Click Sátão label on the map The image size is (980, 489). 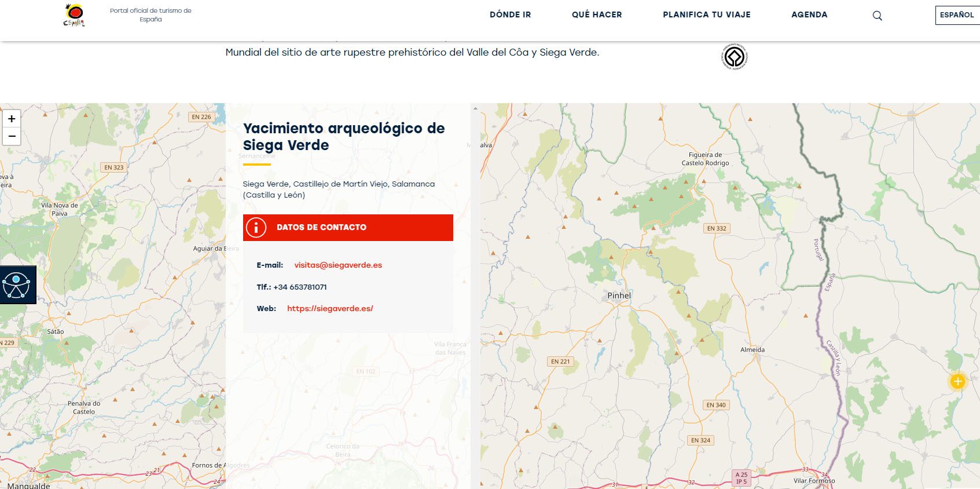point(56,331)
